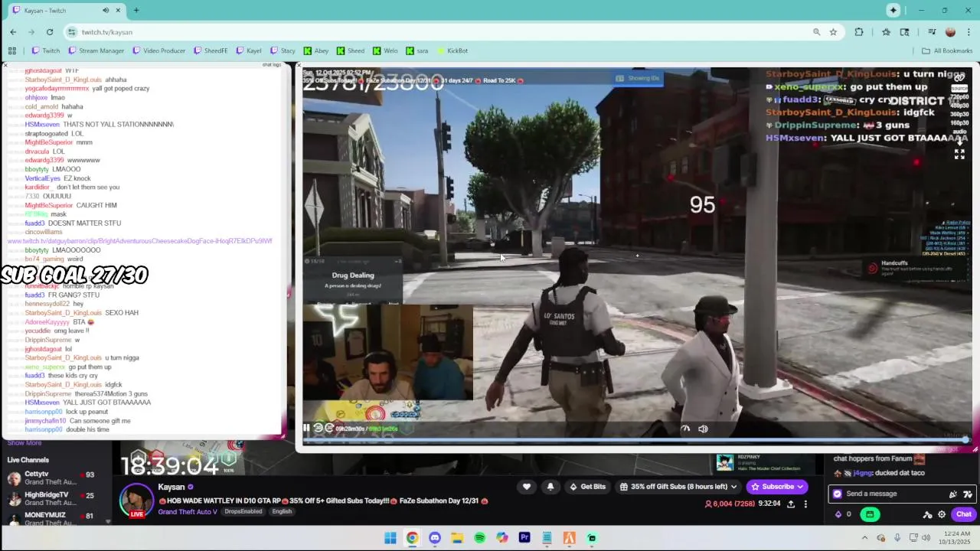The image size is (980, 551).
Task: Toggle follow with the heart icon
Action: [527, 487]
